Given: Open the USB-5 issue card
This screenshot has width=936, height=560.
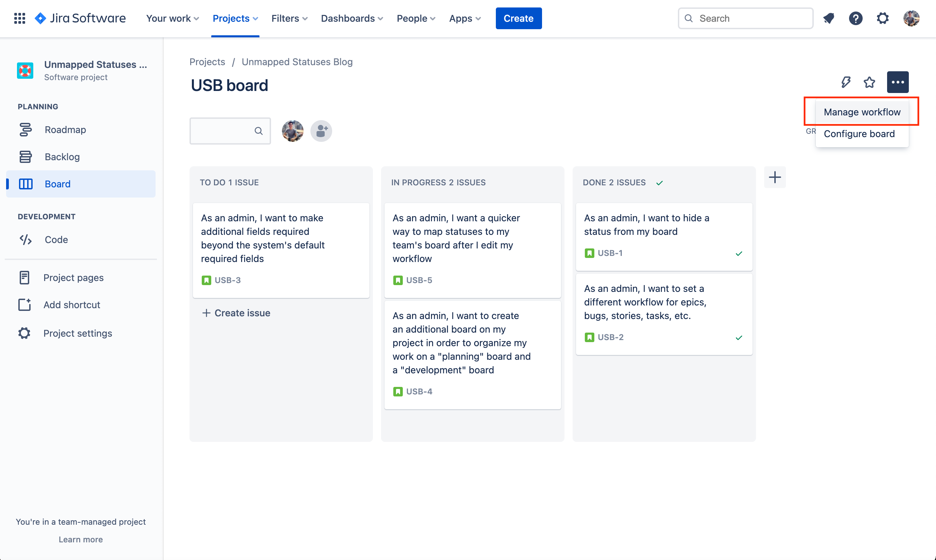Looking at the screenshot, I should (472, 250).
